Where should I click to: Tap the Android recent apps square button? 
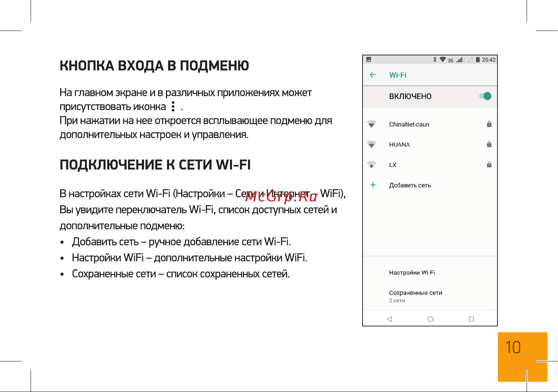471,319
